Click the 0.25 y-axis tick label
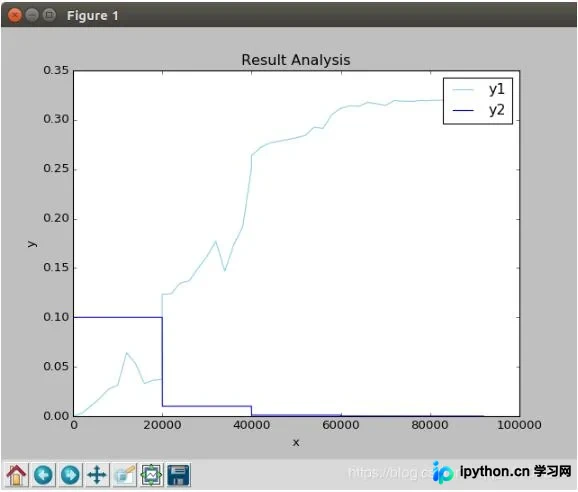Image resolution: width=578 pixels, height=492 pixels. (x=56, y=169)
